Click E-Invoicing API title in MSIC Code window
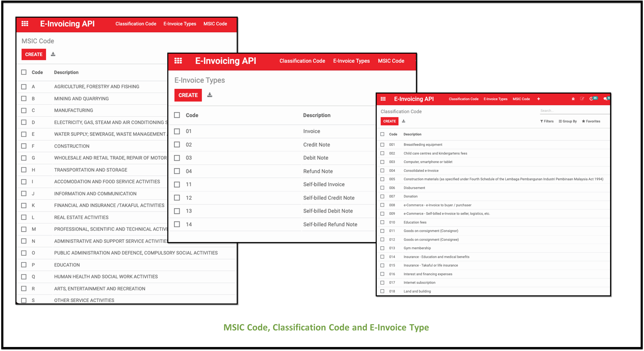 point(67,24)
